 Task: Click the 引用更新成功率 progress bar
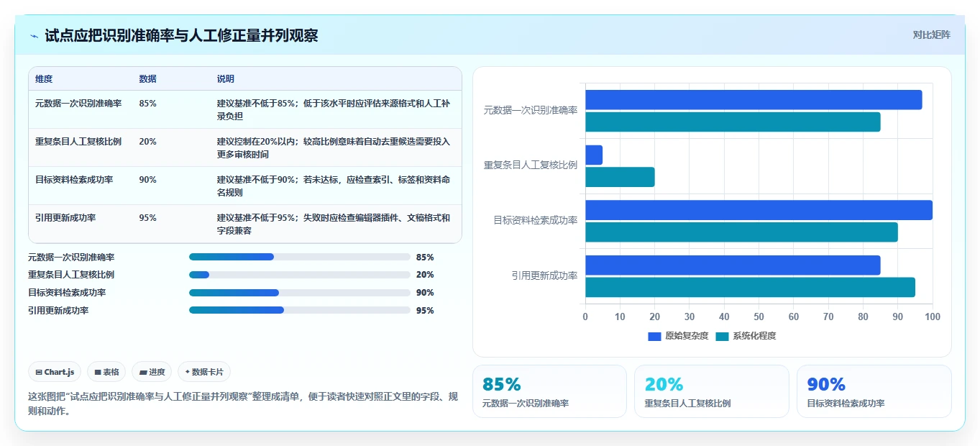299,311
